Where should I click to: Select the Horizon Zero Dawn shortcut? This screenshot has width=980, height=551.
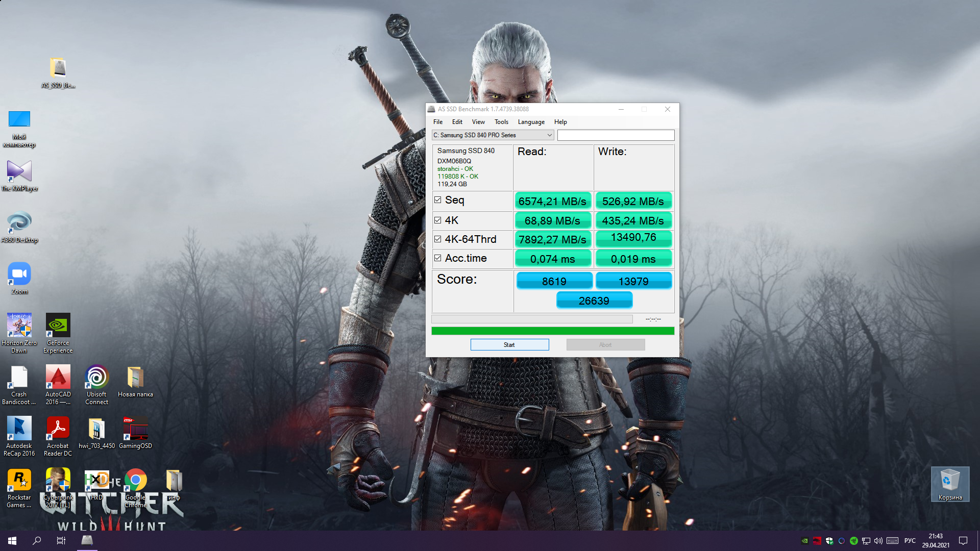(19, 334)
